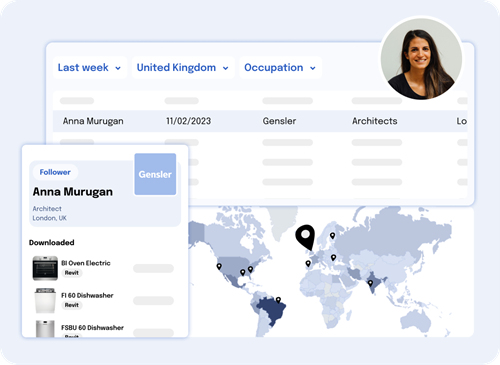Open the FI 60 Dishwasher thumbnail
The image size is (500, 365).
coord(45,300)
